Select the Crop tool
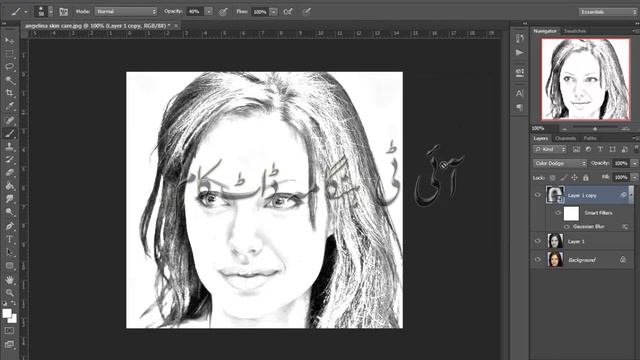 pos(9,93)
